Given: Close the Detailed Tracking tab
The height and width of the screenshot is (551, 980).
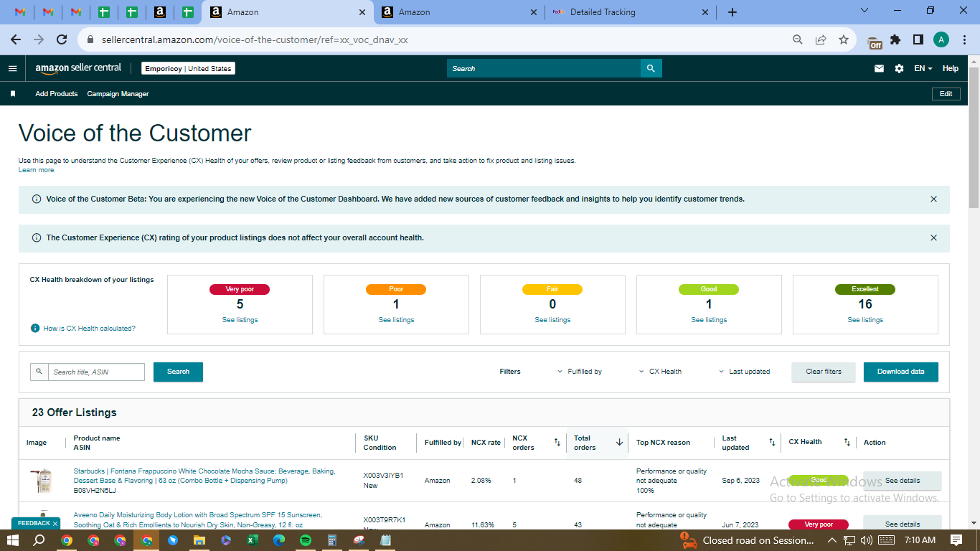Looking at the screenshot, I should click(x=705, y=12).
